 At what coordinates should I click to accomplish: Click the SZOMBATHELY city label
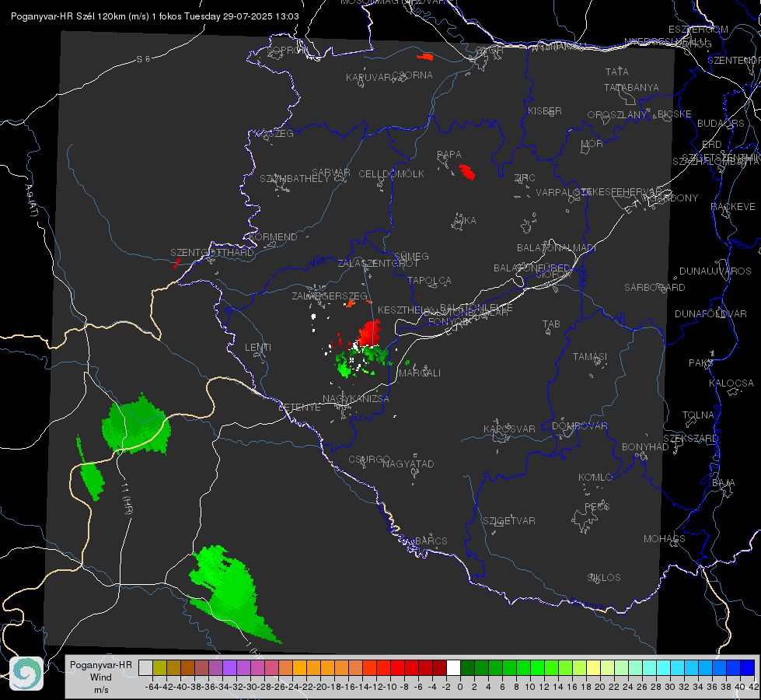pos(295,179)
